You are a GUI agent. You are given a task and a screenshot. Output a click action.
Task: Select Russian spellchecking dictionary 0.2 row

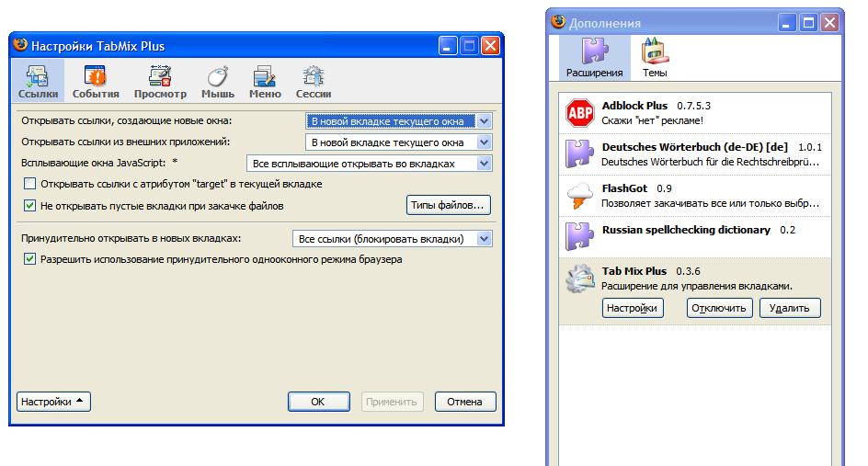click(695, 237)
